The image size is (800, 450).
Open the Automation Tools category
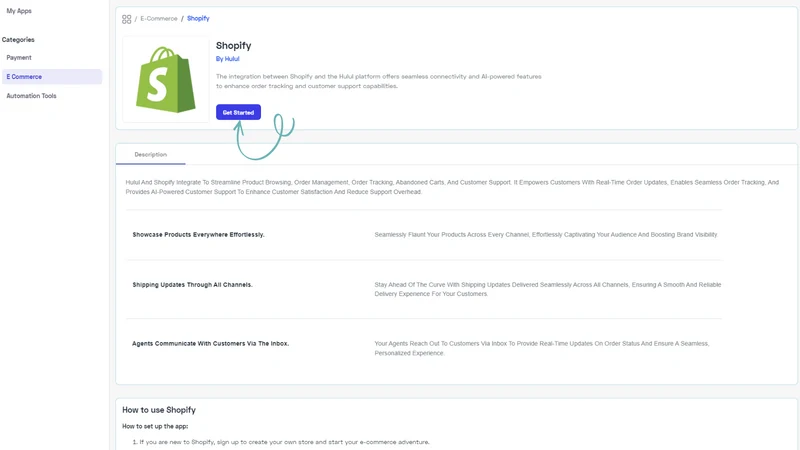(32, 96)
